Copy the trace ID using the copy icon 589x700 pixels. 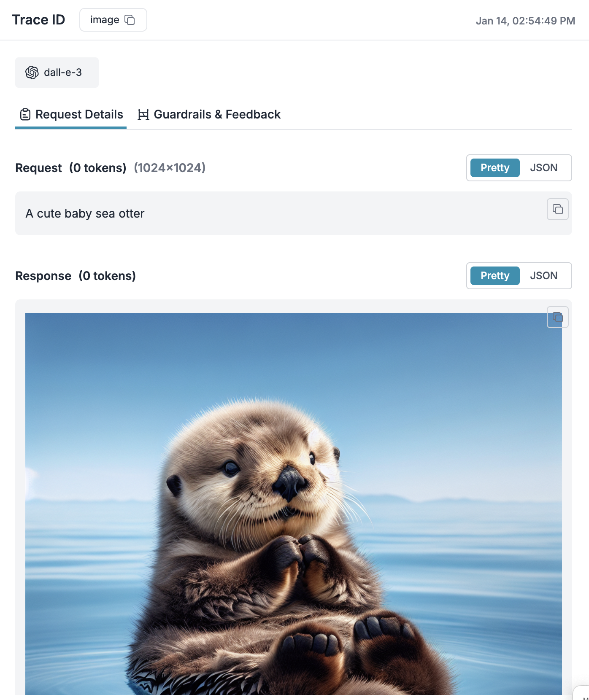(130, 20)
